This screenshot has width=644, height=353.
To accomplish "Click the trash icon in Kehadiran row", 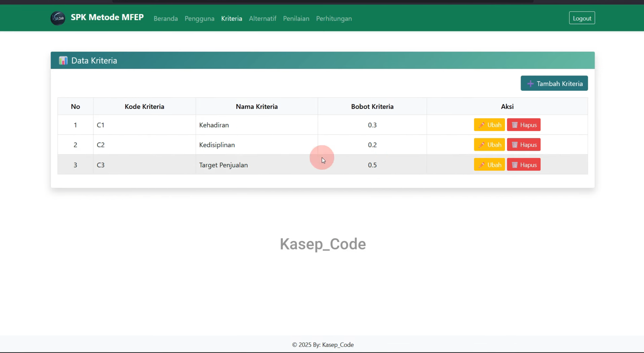I will 515,125.
